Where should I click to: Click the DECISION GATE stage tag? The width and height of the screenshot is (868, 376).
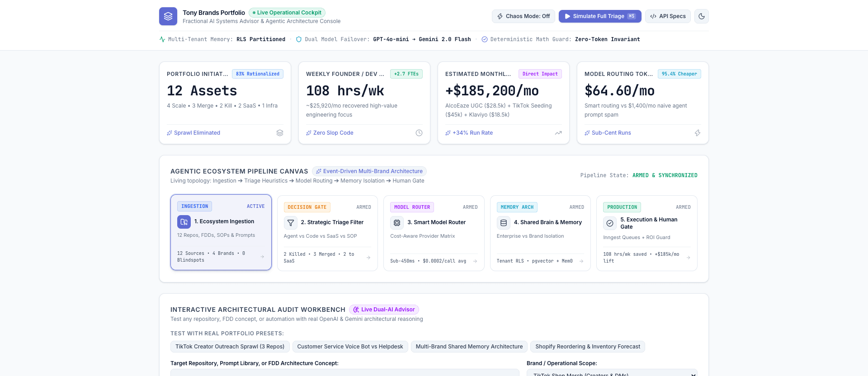tap(307, 207)
